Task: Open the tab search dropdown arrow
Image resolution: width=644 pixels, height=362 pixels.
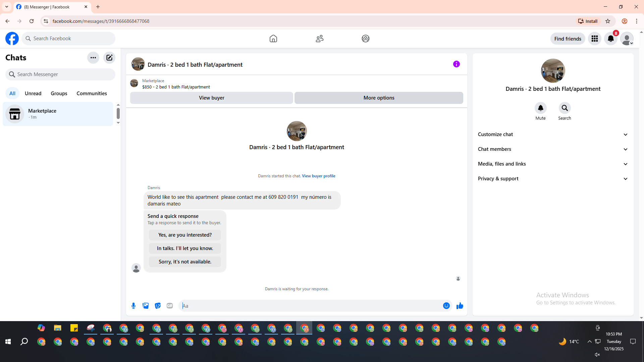Action: coord(7,7)
